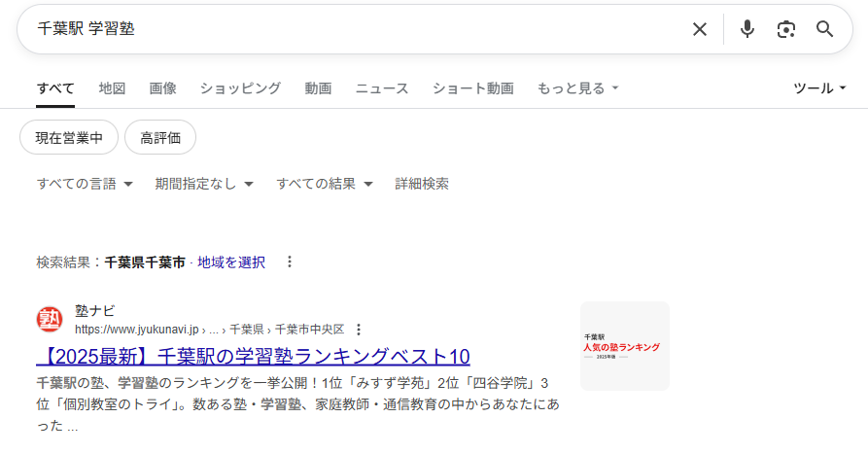Click the 塾ナビ site name
The height and width of the screenshot is (453, 868).
(x=94, y=311)
